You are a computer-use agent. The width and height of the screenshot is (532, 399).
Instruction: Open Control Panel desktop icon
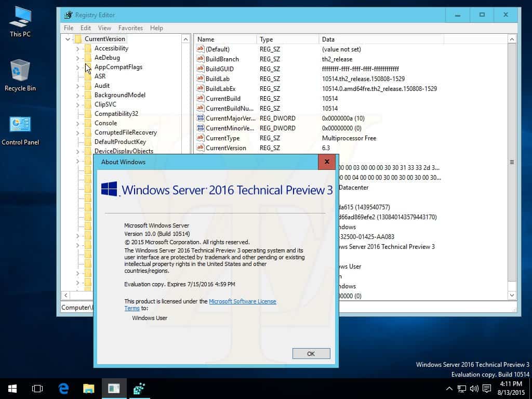click(20, 130)
